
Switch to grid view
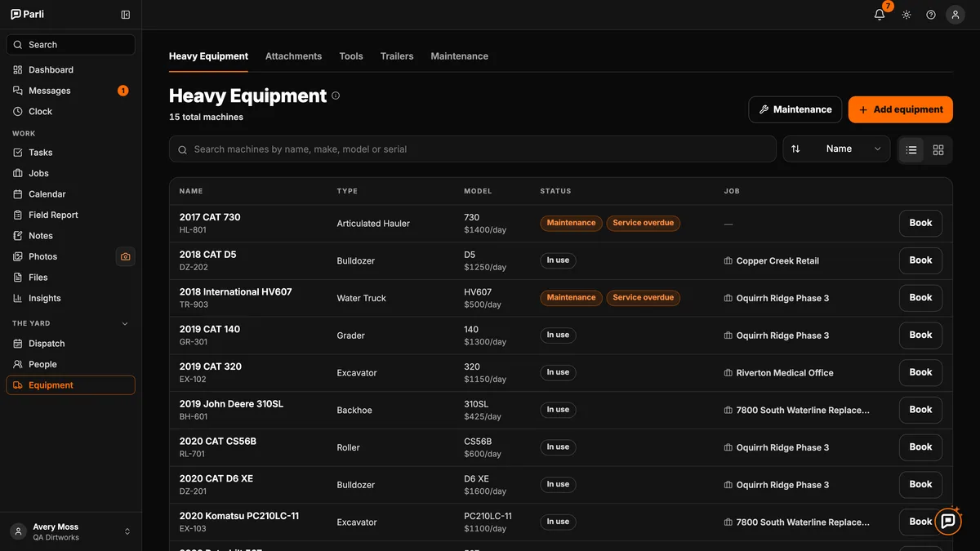[938, 149]
